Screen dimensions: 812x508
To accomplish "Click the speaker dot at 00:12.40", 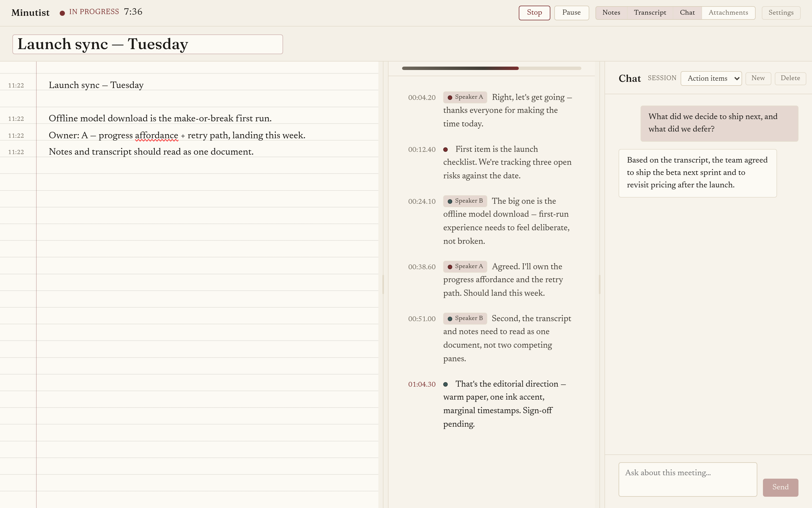I will point(445,150).
